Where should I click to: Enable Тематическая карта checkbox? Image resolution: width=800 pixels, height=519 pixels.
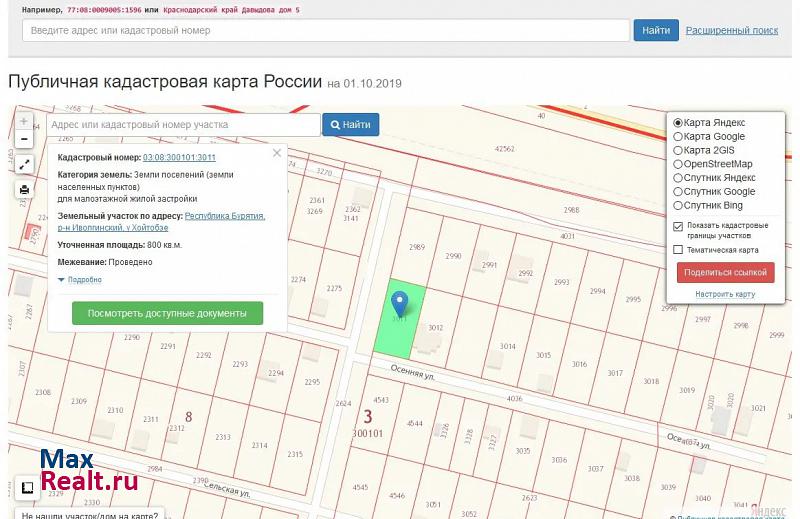point(678,250)
